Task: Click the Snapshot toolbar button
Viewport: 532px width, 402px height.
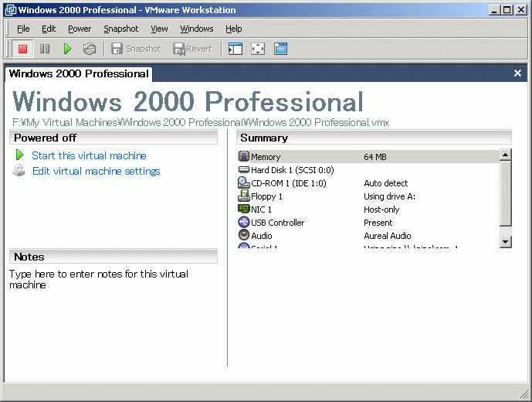Action: [x=136, y=49]
